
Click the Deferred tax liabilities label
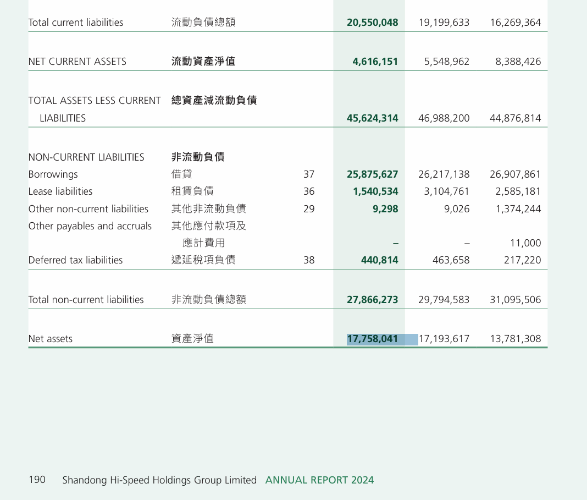coord(76,260)
